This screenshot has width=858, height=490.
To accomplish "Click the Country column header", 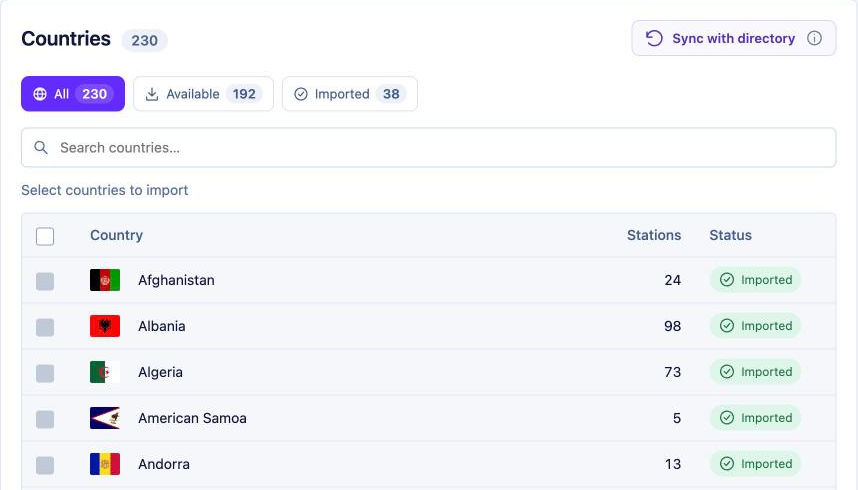I will pos(117,235).
